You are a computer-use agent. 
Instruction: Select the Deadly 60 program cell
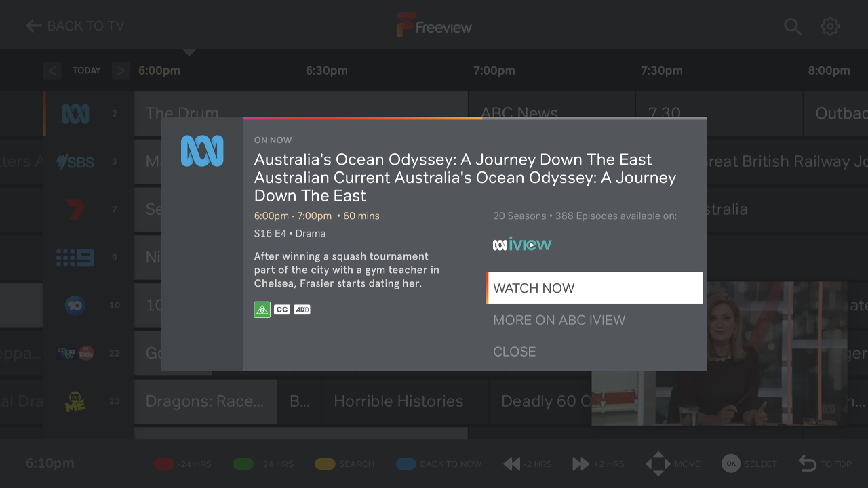point(540,401)
